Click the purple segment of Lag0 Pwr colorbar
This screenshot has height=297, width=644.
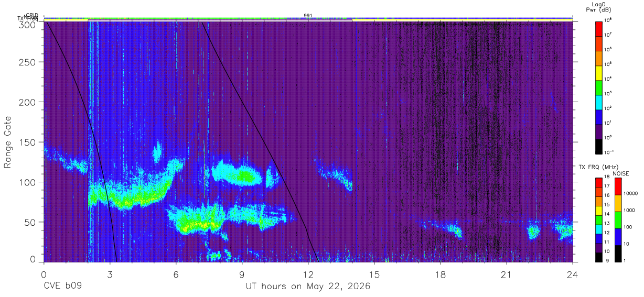tap(599, 130)
